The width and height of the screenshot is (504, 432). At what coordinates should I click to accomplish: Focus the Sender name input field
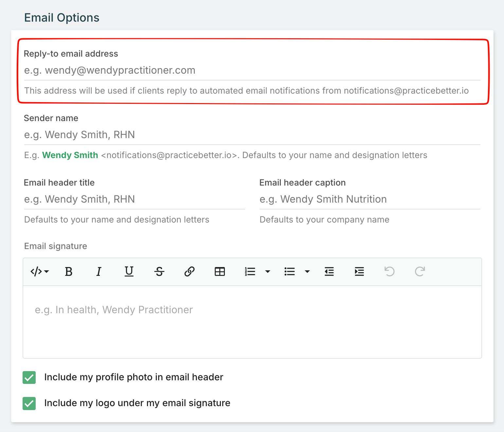point(252,135)
